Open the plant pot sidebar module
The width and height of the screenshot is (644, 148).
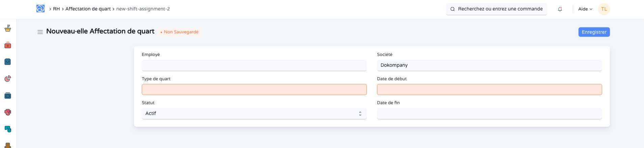click(8, 28)
